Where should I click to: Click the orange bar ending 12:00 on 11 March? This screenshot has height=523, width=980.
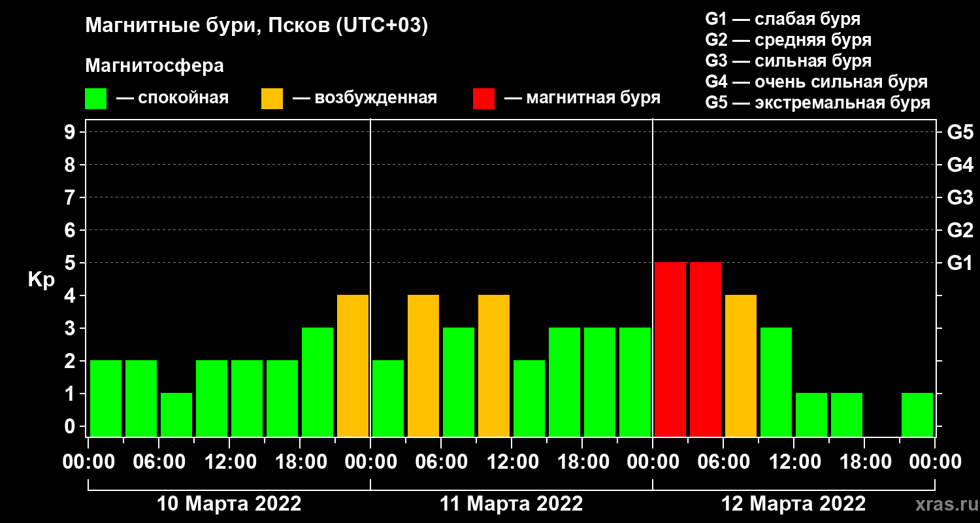[494, 365]
